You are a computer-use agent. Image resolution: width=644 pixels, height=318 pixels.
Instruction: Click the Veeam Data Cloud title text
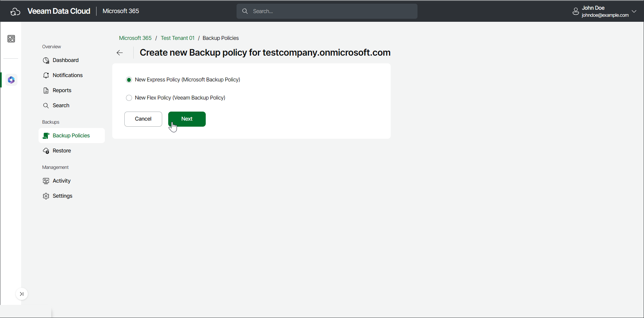pos(59,11)
